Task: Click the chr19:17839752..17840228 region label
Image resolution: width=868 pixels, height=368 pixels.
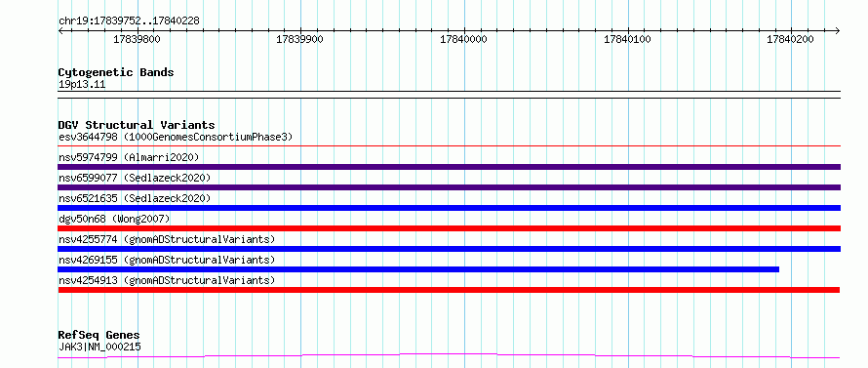Action: click(x=129, y=21)
